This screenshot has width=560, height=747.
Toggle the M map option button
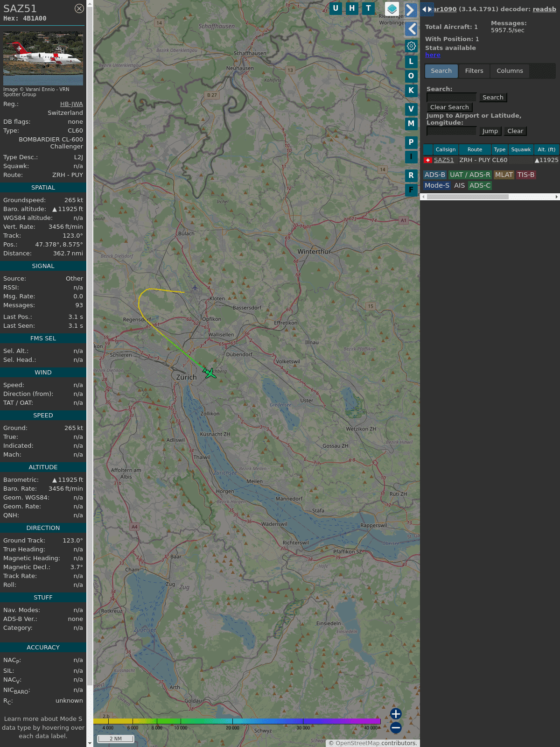(x=411, y=124)
